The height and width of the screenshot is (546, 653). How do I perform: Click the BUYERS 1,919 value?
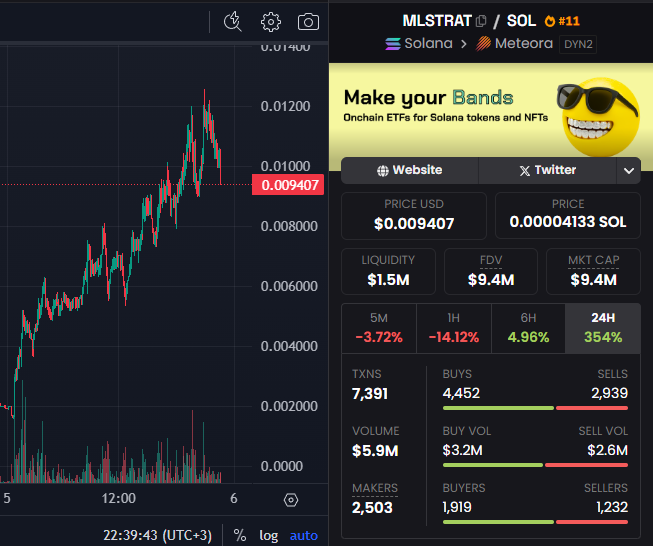457,507
